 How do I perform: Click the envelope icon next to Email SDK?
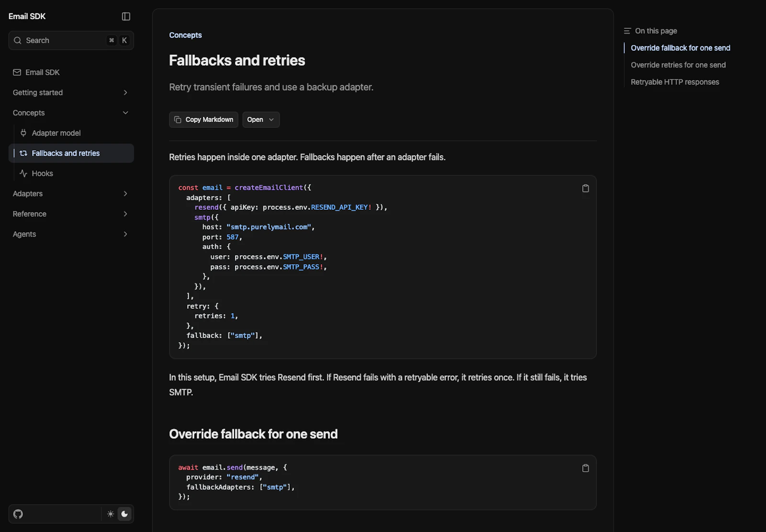point(17,72)
